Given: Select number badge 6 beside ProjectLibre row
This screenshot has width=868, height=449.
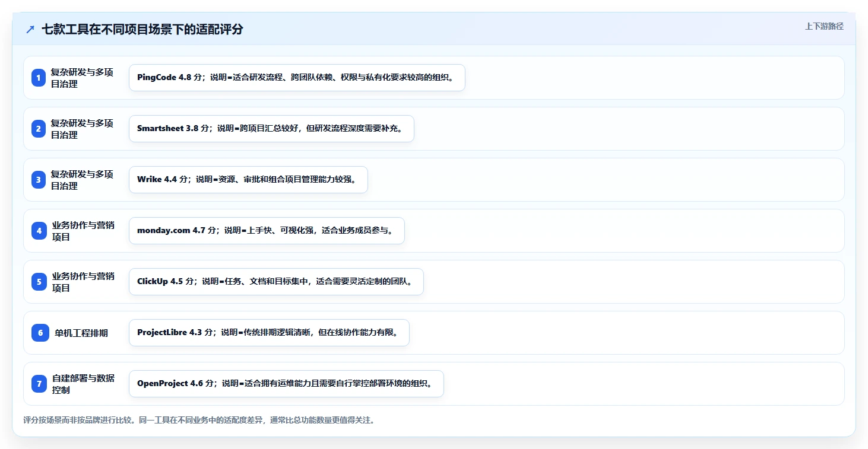Looking at the screenshot, I should point(40,333).
